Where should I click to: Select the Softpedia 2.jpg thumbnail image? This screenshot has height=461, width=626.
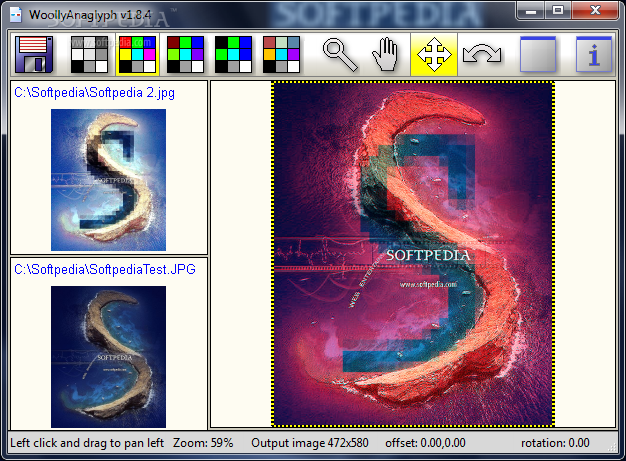[108, 180]
